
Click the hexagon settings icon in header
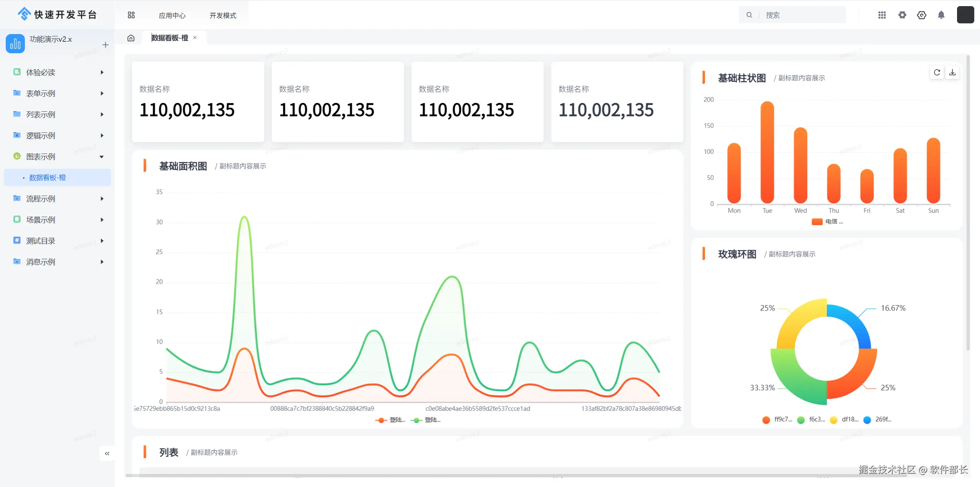coord(921,15)
